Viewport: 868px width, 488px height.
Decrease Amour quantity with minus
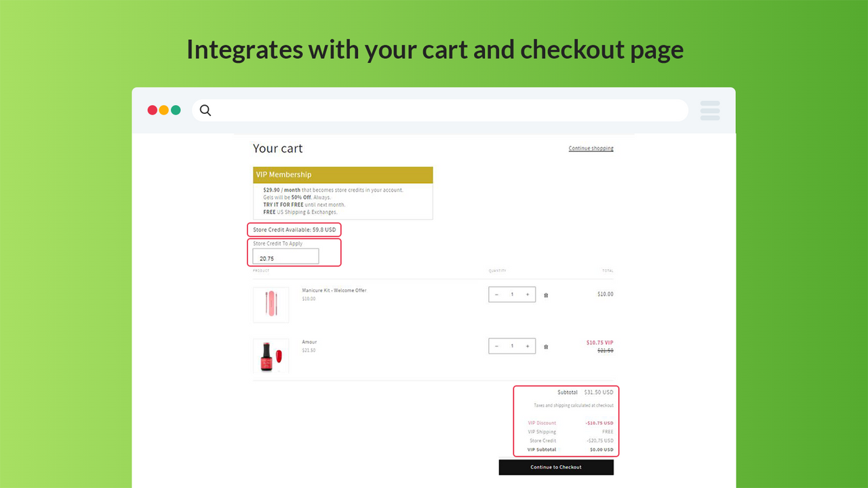point(496,346)
